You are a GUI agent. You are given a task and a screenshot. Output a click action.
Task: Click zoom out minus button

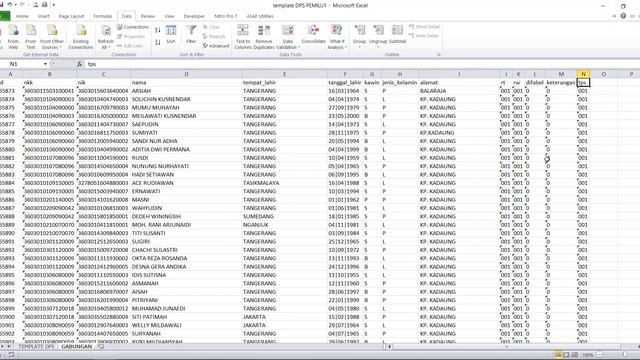point(600,355)
